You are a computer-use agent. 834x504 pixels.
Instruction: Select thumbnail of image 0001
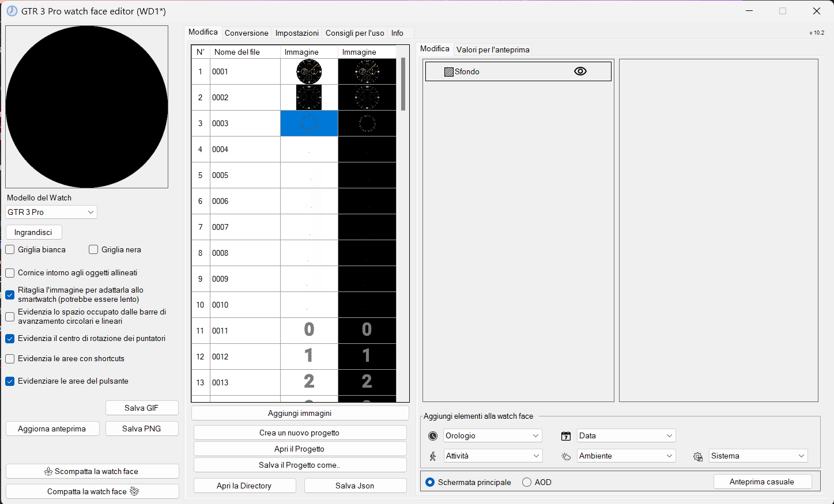click(309, 71)
